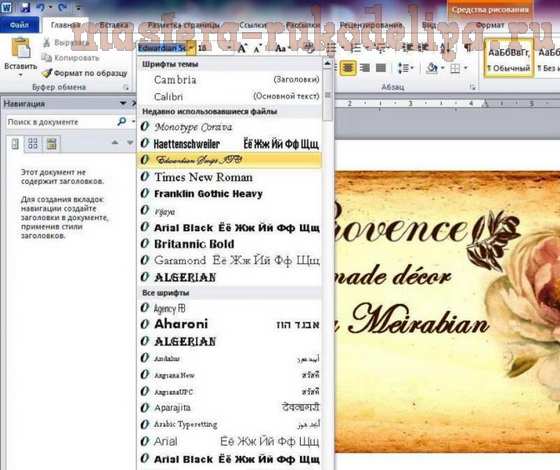The height and width of the screenshot is (470, 560).
Task: Open the borders dropdown arrow
Action: pyautogui.click(x=466, y=68)
